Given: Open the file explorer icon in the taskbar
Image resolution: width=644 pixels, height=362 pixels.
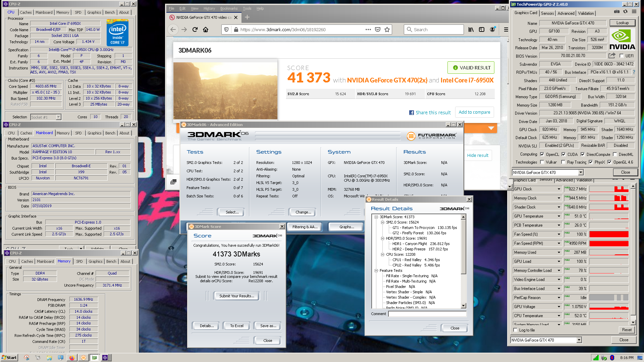Looking at the screenshot, I should (49, 358).
